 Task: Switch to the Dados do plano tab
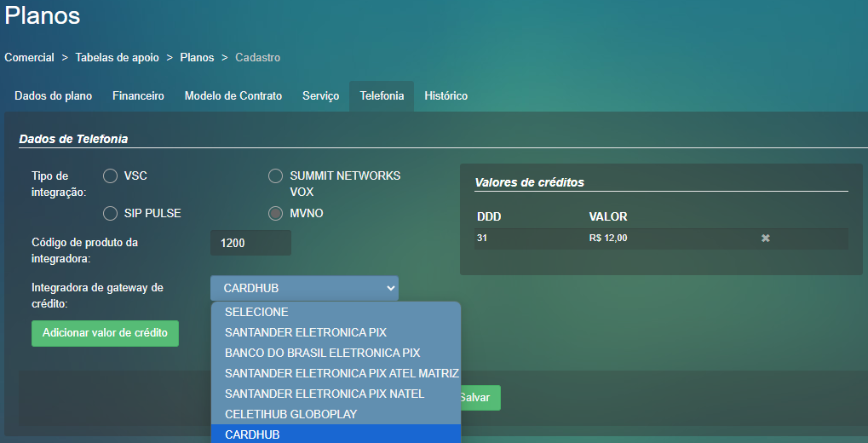54,96
